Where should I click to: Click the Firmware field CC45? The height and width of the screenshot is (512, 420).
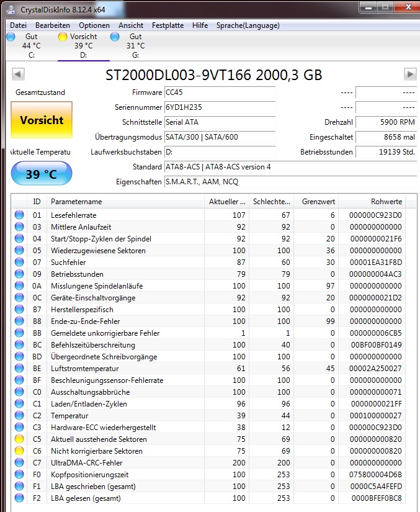click(x=220, y=92)
